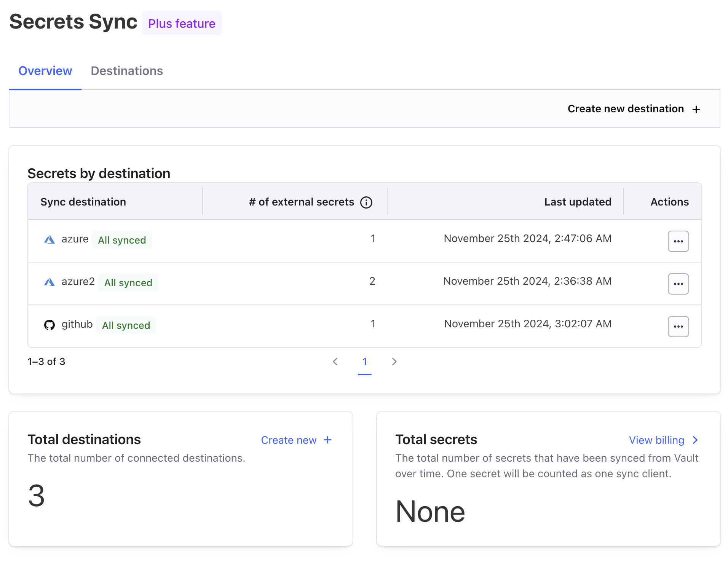
Task: Click the Azure logo in azure row
Action: tap(49, 240)
